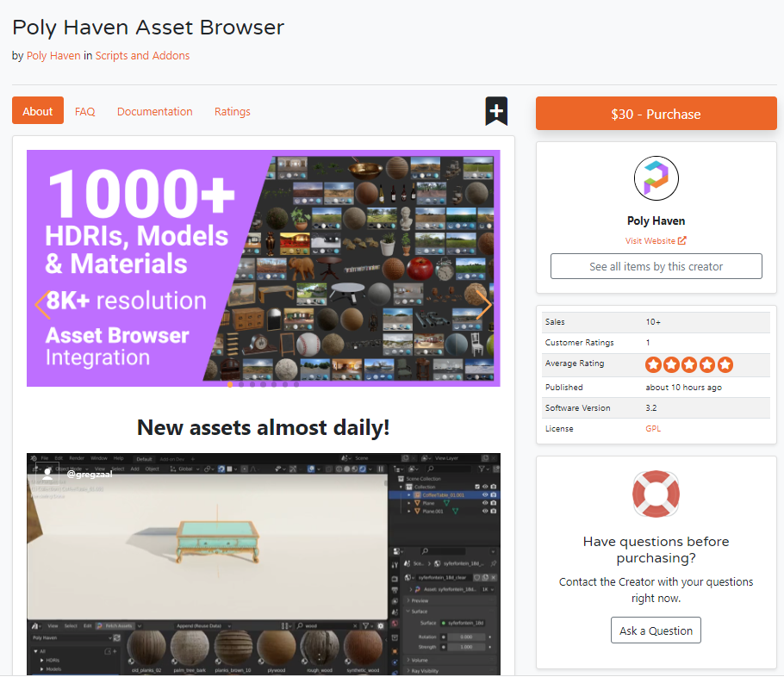
Task: Click the Poly Haven round logo
Action: pos(656,178)
